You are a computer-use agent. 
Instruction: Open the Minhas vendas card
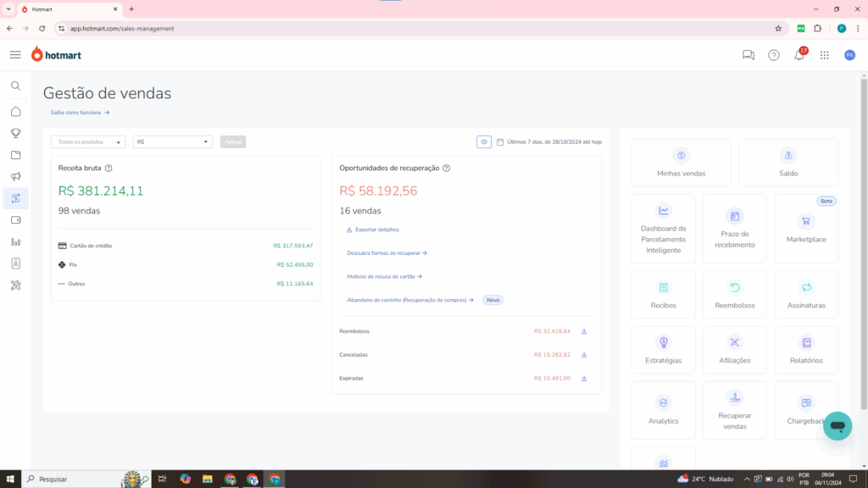[x=681, y=163]
